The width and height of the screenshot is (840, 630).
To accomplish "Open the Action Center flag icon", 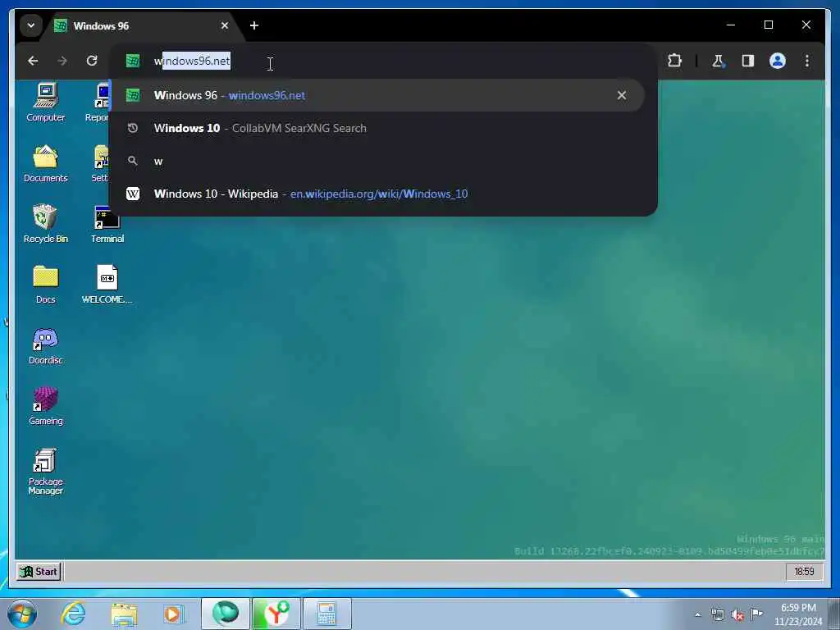I will pos(756,614).
